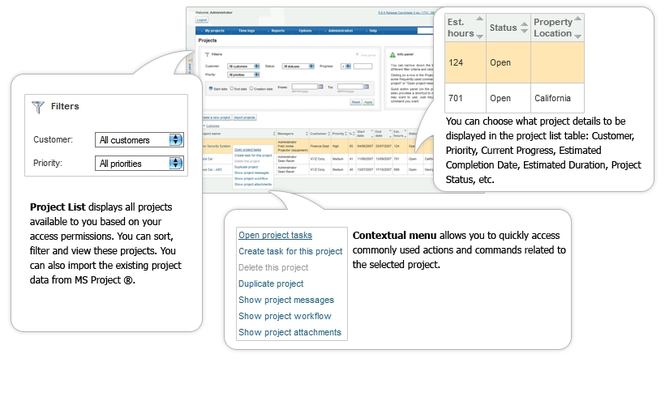Sort by Start date column arrows
Image resolution: width=665 pixels, height=405 pixels.
pyautogui.click(x=372, y=133)
